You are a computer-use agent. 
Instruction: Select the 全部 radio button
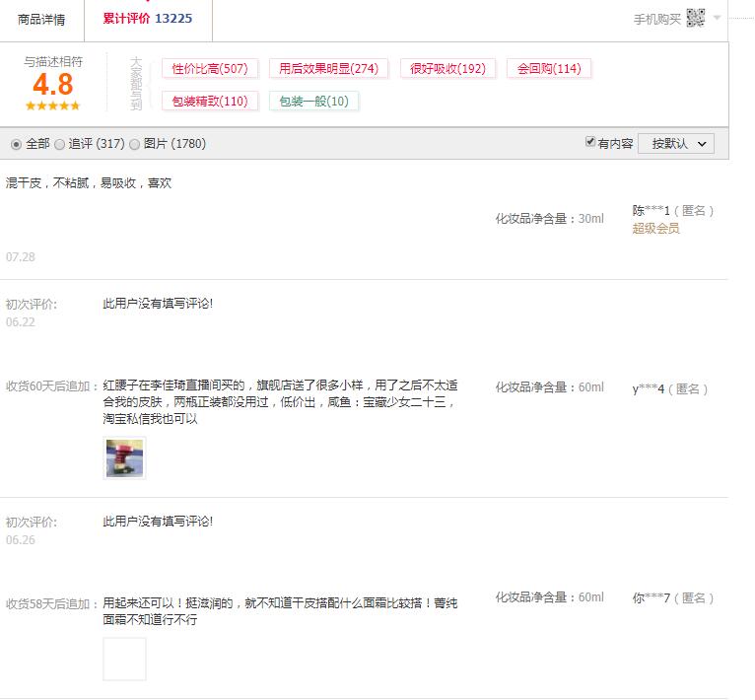click(16, 144)
